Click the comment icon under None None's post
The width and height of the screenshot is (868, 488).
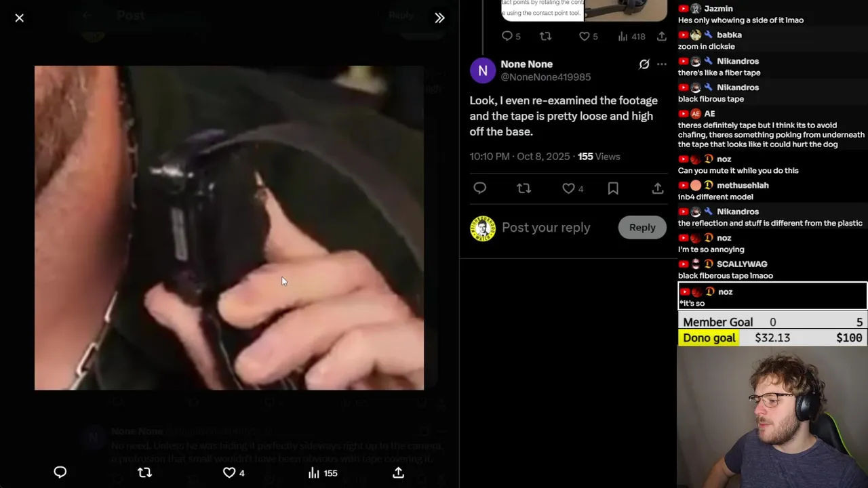click(479, 188)
